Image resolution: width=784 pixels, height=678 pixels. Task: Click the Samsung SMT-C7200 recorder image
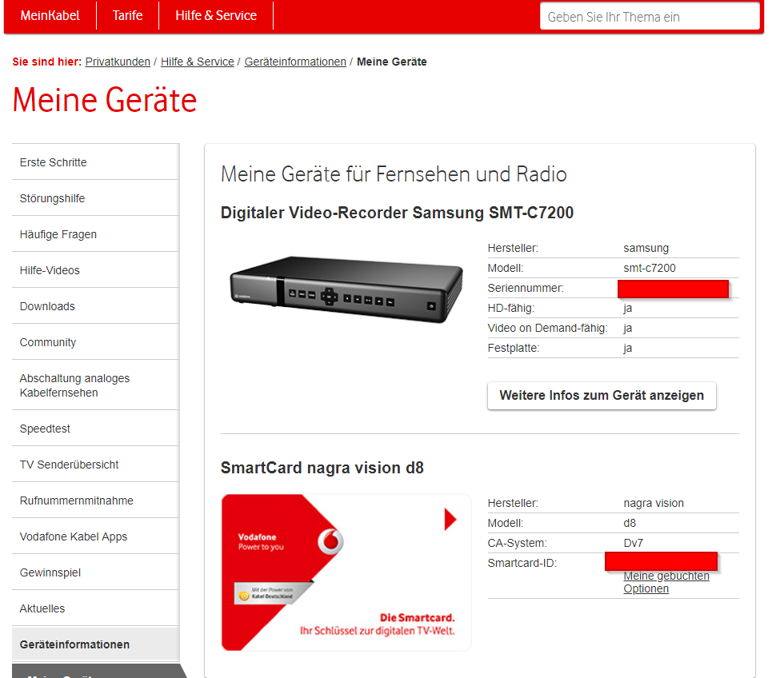pyautogui.click(x=344, y=292)
